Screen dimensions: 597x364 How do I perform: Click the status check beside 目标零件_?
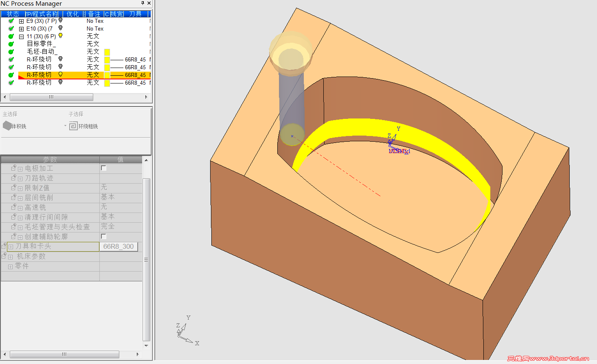pos(11,44)
